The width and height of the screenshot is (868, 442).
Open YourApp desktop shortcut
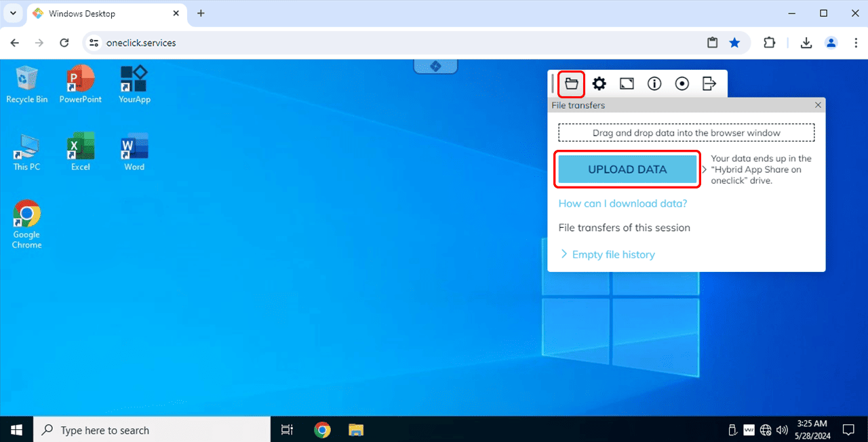[x=134, y=84]
